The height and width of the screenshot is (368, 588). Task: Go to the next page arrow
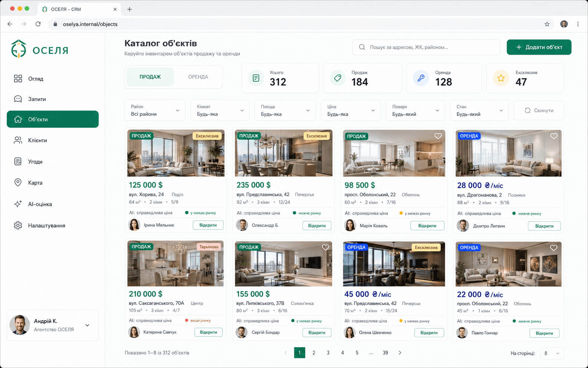[400, 352]
